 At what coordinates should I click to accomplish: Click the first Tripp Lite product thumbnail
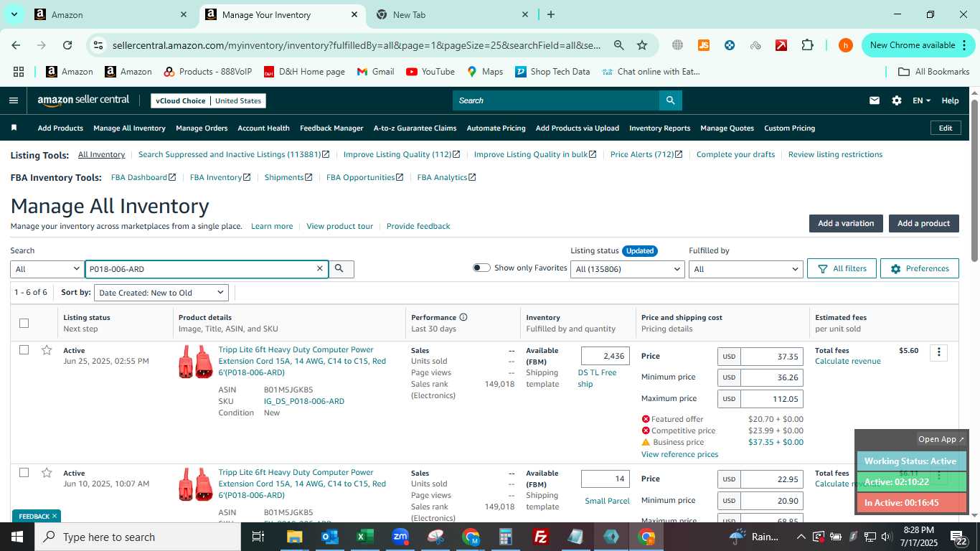196,362
